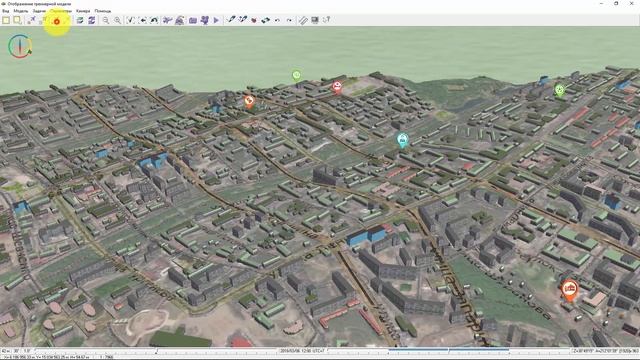Image resolution: width=640 pixels, height=360 pixels.
Task: Select the orange globe map marker
Action: coord(249,102)
